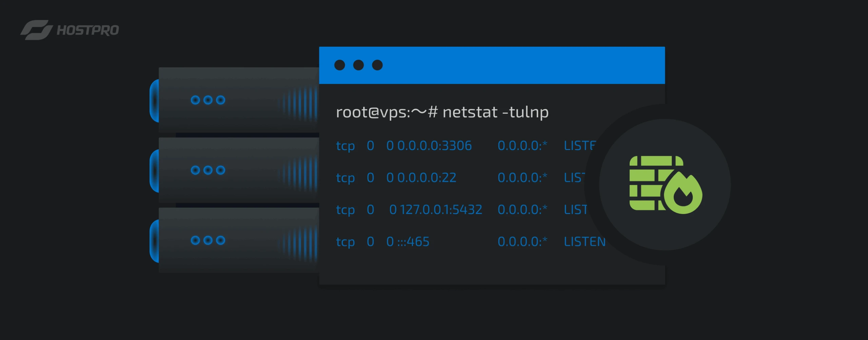The image size is (868, 340).
Task: Select the 0.0.0.0:3306 local address
Action: point(434,146)
